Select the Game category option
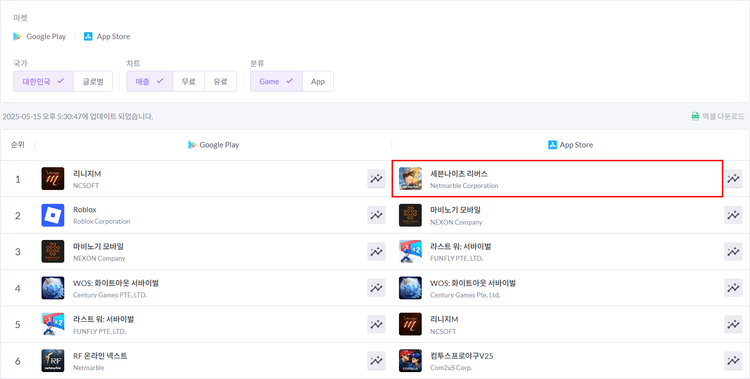 (x=276, y=81)
